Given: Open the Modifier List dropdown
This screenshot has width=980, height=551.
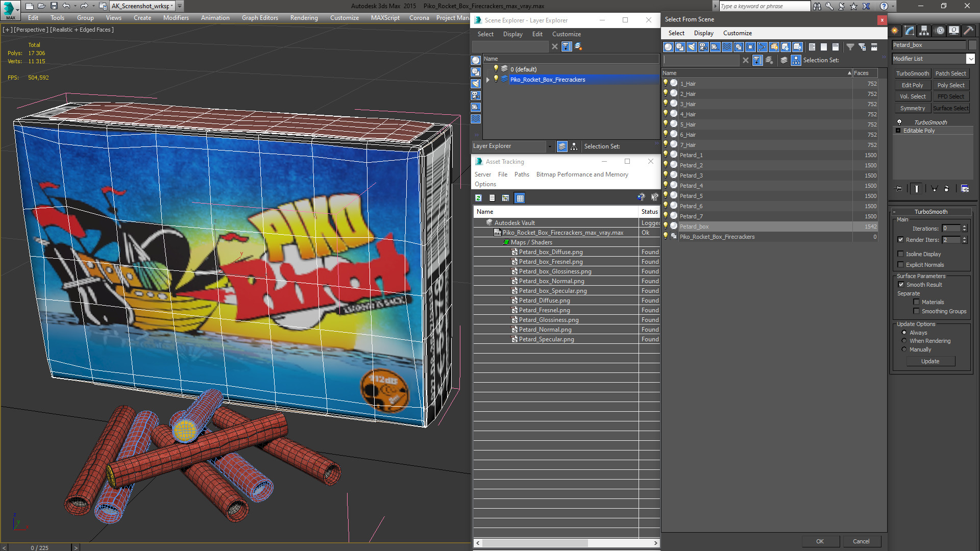Looking at the screenshot, I should [x=970, y=59].
